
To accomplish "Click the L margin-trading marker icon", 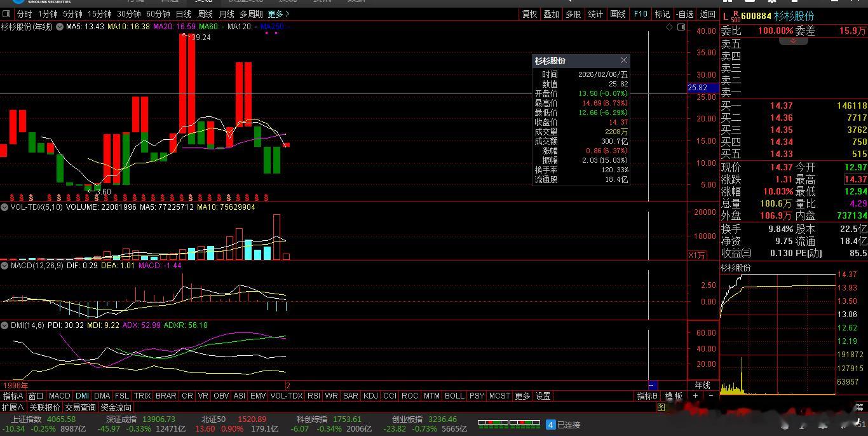I will [x=726, y=16].
